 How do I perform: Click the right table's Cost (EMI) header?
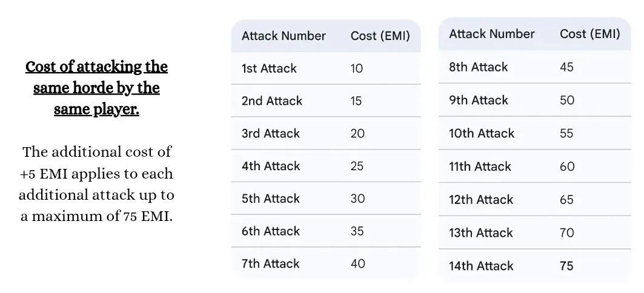point(589,34)
